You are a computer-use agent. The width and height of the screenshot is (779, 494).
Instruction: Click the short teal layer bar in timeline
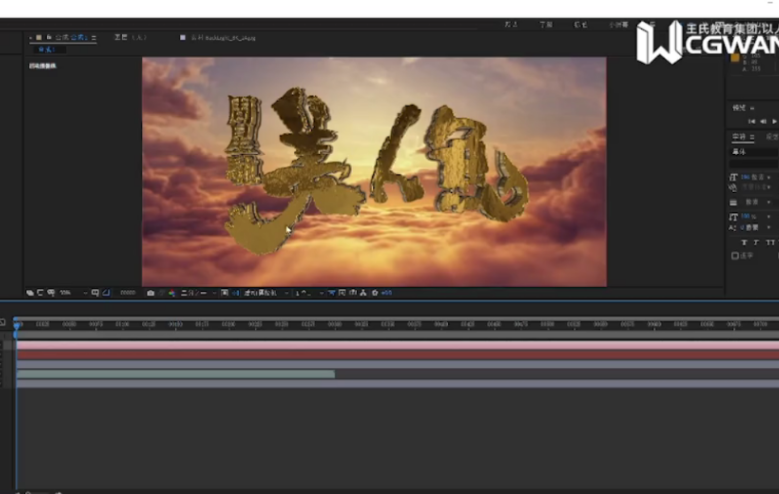tap(176, 374)
